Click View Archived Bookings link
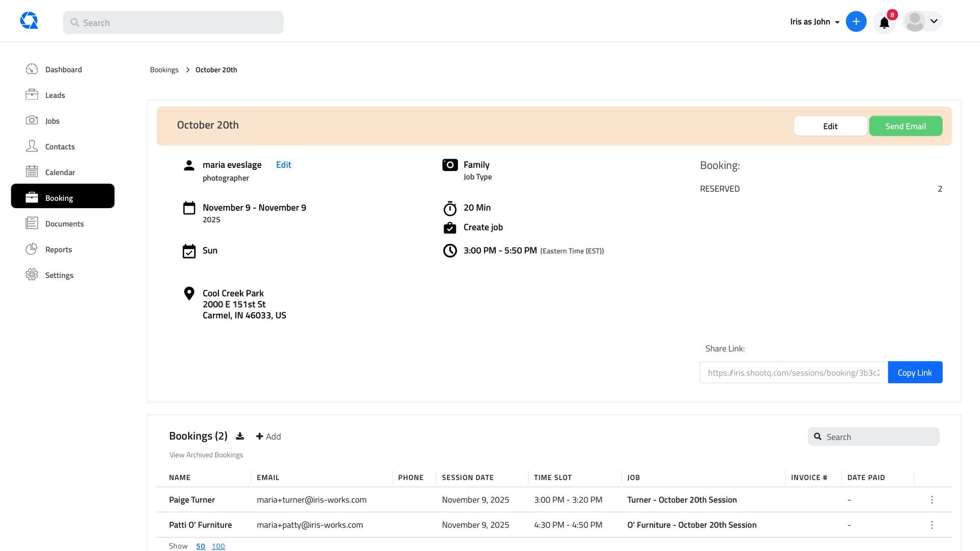This screenshot has width=980, height=551. click(206, 455)
